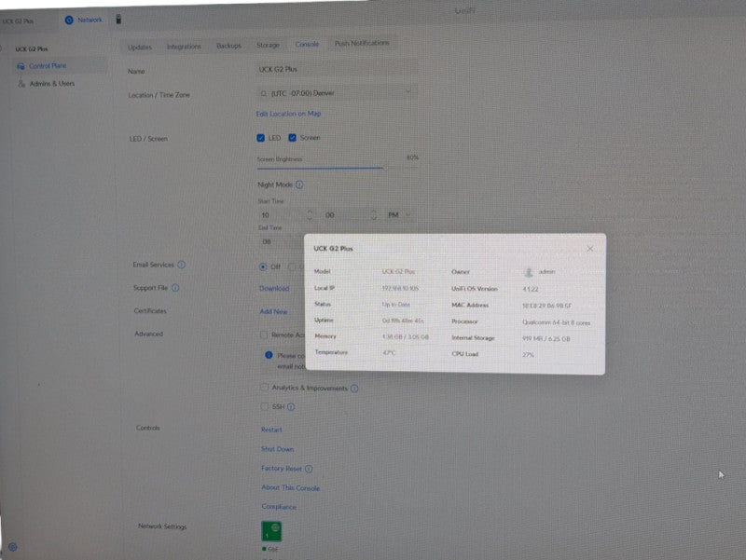Click Add New for Certificates
This screenshot has width=746, height=560.
pyautogui.click(x=273, y=312)
